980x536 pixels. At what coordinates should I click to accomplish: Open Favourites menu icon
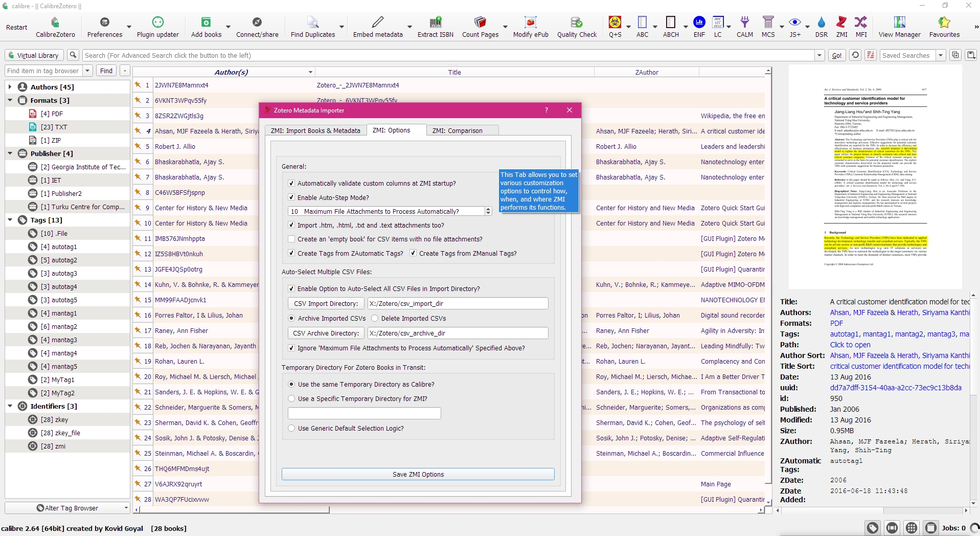pyautogui.click(x=944, y=27)
